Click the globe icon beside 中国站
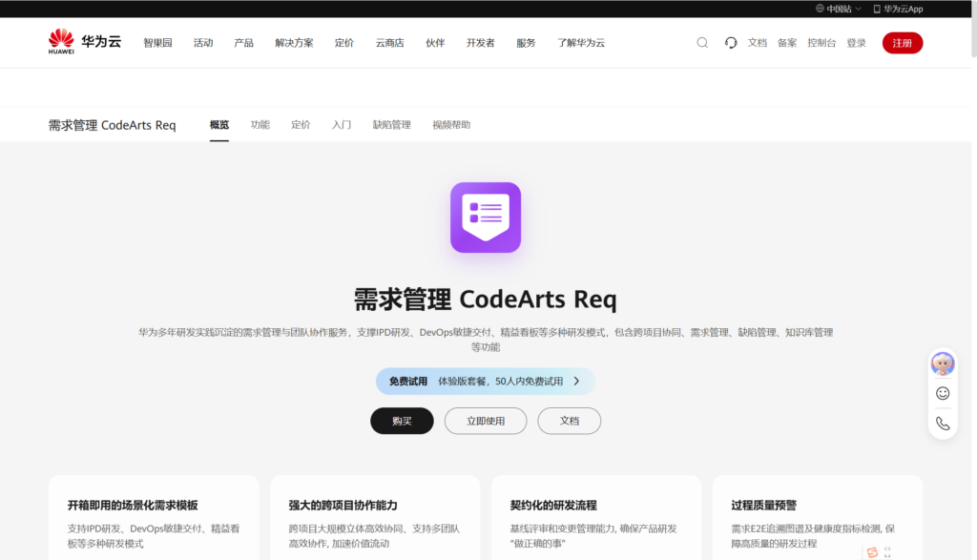 click(820, 9)
